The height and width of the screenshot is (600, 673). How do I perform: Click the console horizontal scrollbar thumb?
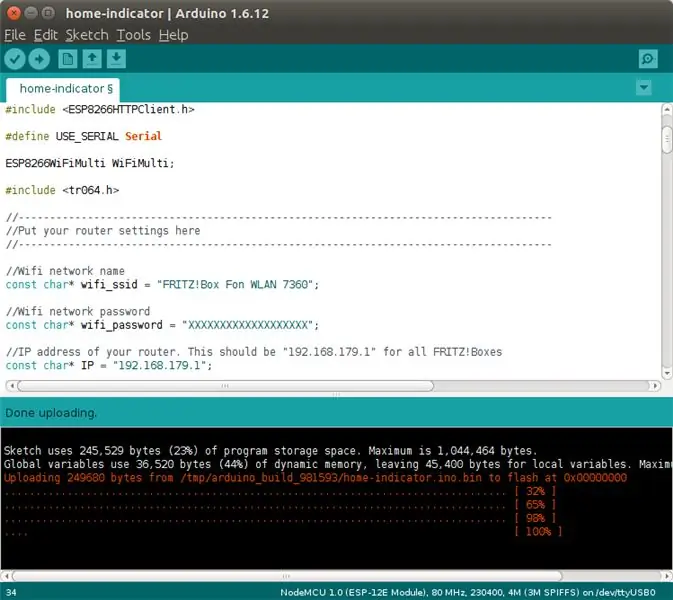click(287, 576)
